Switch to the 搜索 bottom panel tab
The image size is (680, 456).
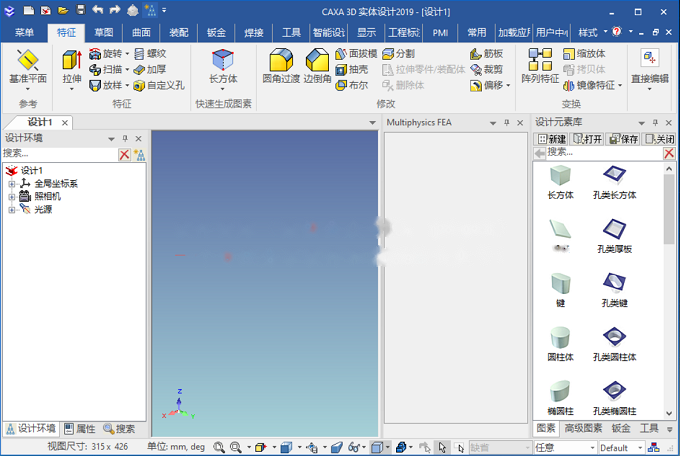[119, 429]
